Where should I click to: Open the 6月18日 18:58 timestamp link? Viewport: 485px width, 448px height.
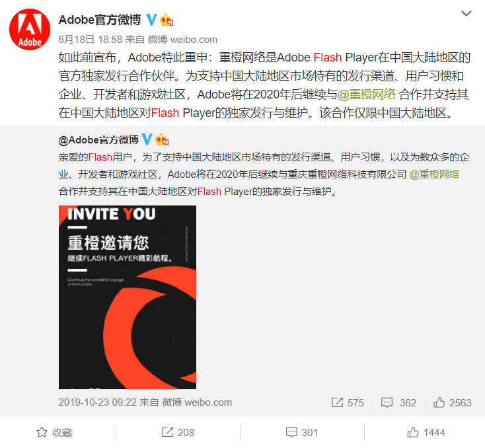[x=91, y=40]
